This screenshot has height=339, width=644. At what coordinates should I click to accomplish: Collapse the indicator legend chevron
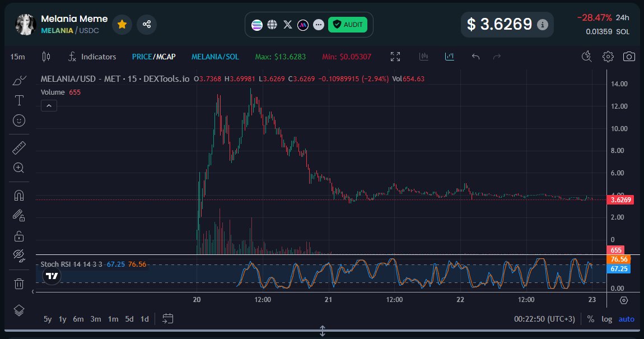[49, 106]
